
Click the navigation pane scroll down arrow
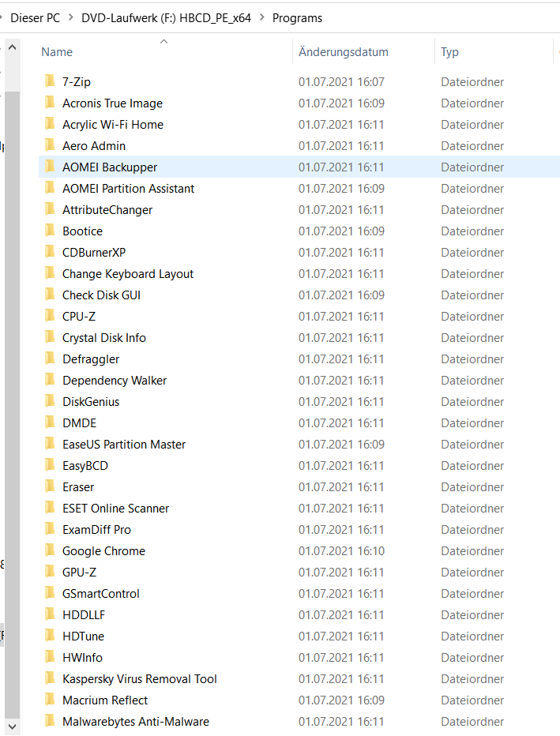click(13, 727)
